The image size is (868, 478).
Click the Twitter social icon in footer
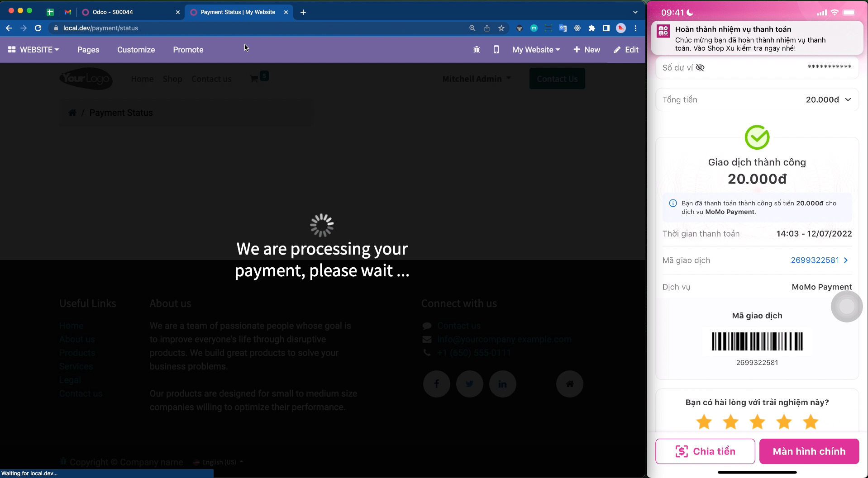tap(470, 384)
